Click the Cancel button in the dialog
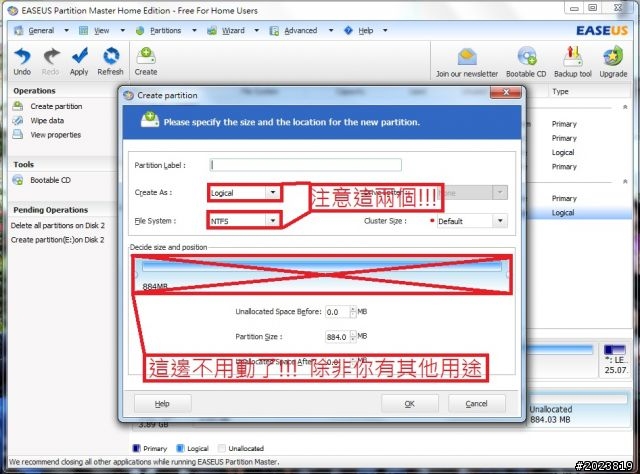The image size is (640, 474). click(476, 403)
